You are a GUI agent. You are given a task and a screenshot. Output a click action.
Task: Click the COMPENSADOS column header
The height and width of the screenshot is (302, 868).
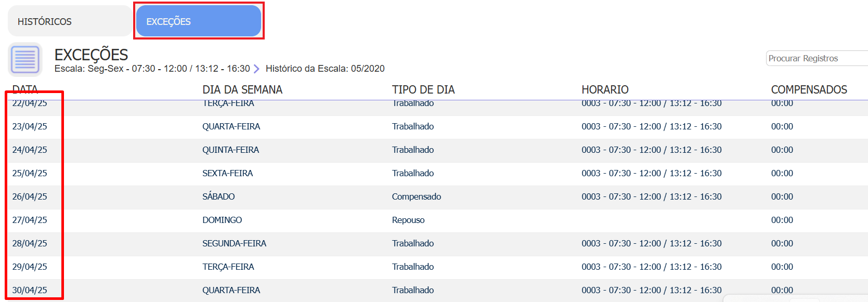tap(809, 89)
